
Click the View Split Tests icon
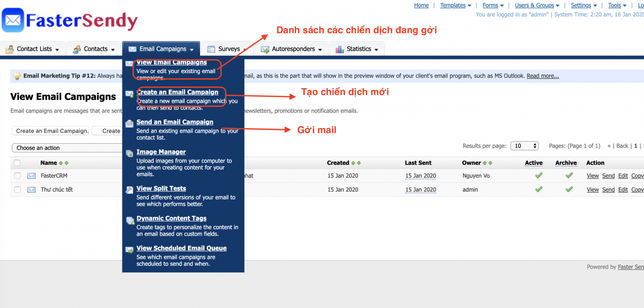tap(130, 190)
